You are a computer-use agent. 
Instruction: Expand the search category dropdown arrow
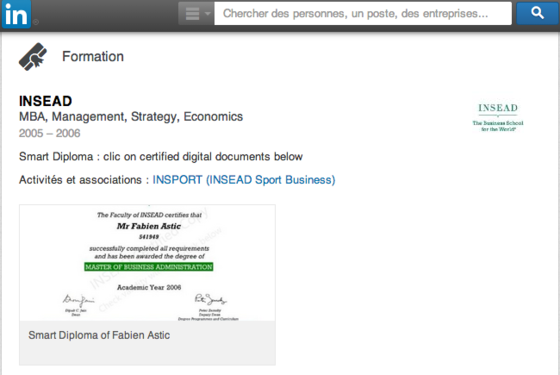208,14
